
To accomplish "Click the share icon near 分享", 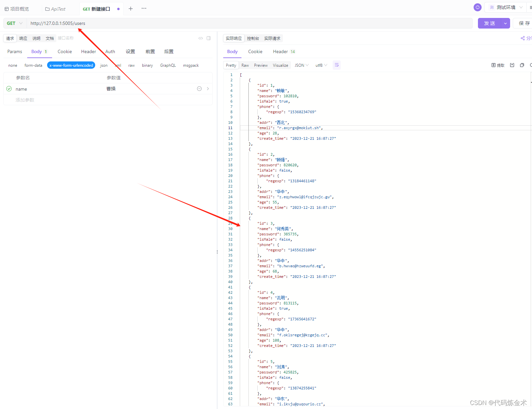I will [523, 38].
